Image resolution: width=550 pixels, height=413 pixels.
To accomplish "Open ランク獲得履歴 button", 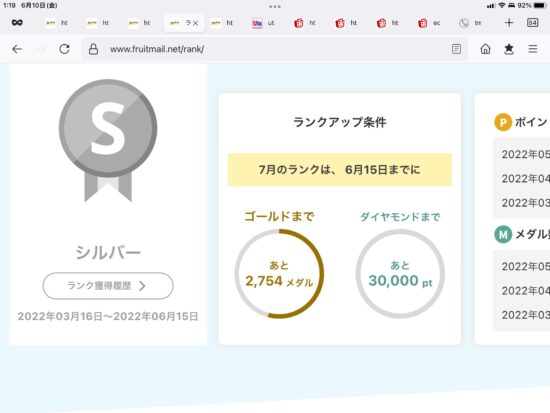I will point(108,286).
